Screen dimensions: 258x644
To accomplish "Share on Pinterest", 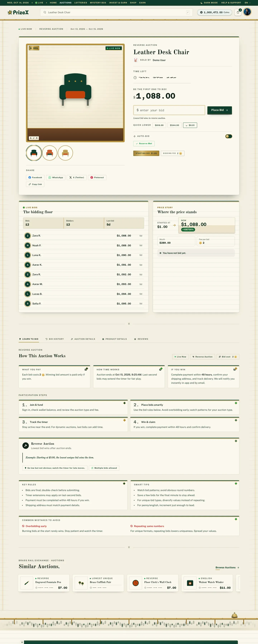I will click(x=97, y=177).
